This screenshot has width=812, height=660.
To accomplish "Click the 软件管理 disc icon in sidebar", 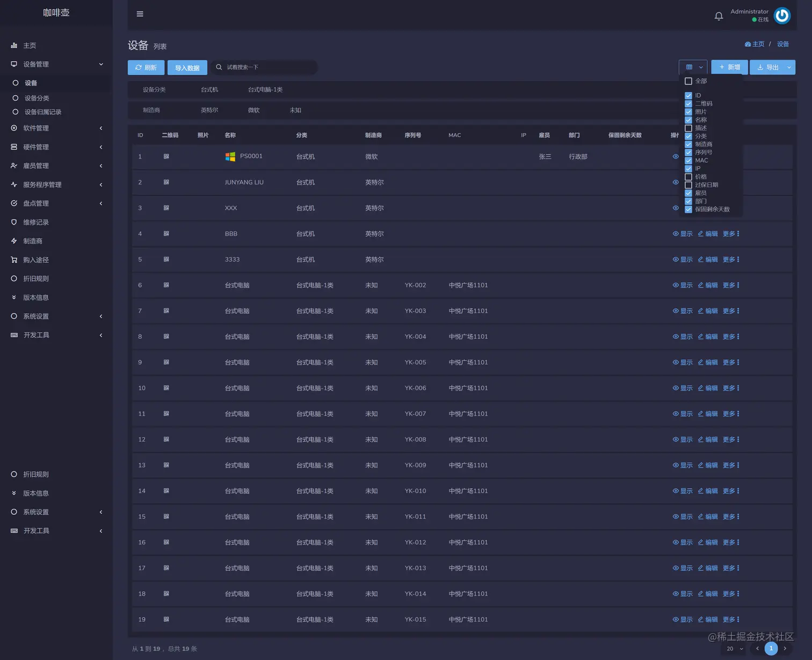I will tap(14, 128).
